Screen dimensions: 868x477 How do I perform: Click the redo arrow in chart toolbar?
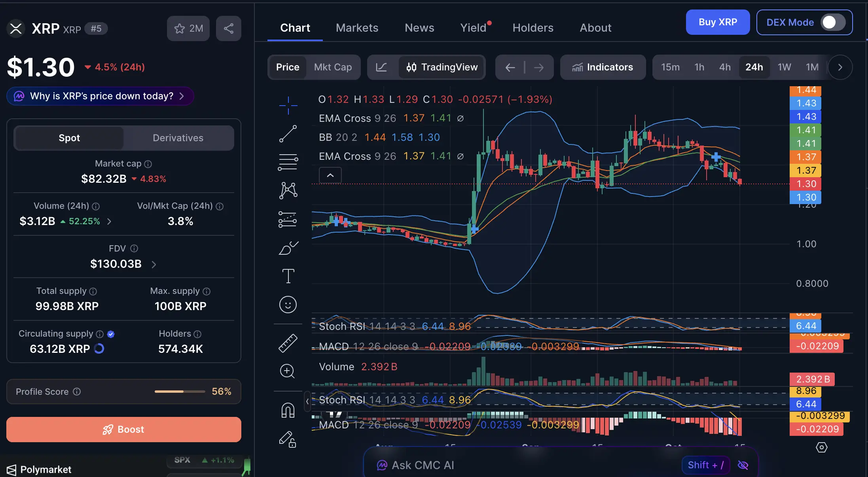coord(539,67)
